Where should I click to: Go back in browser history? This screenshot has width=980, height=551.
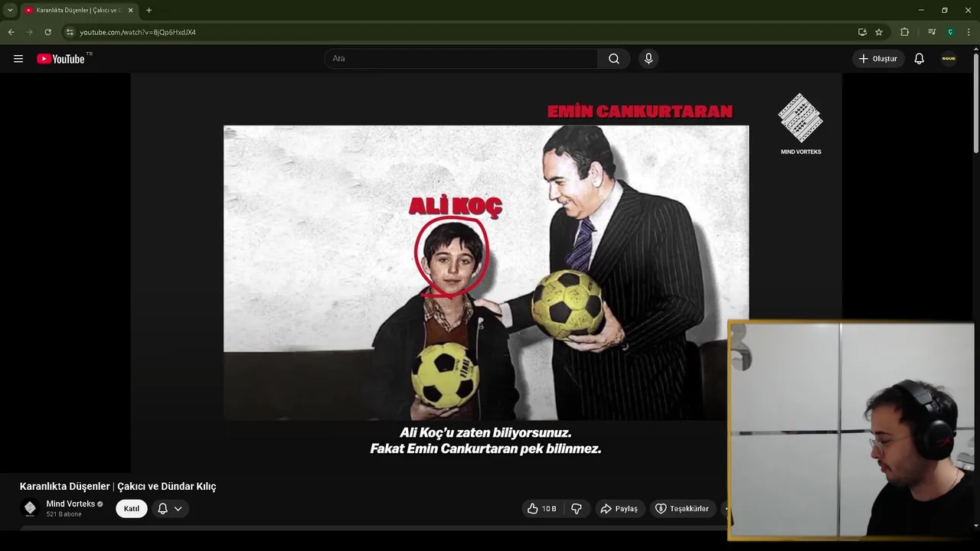coord(11,32)
